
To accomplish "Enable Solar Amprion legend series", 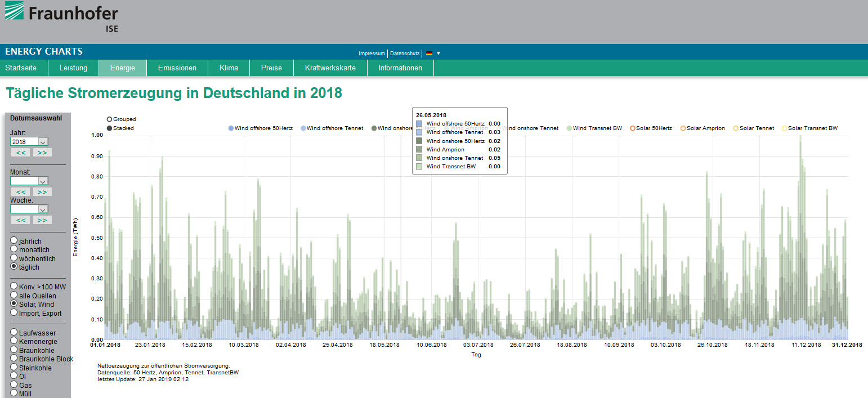I will (683, 128).
